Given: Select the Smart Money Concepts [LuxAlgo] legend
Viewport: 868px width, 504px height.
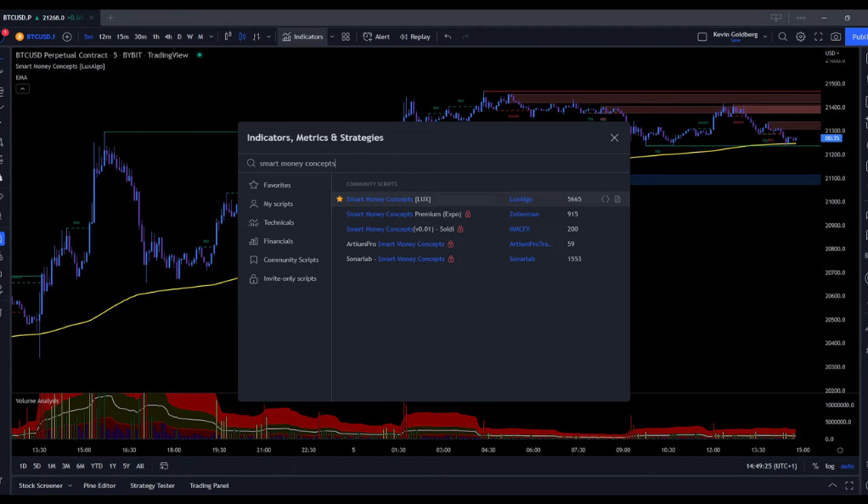Looking at the screenshot, I should [x=59, y=66].
